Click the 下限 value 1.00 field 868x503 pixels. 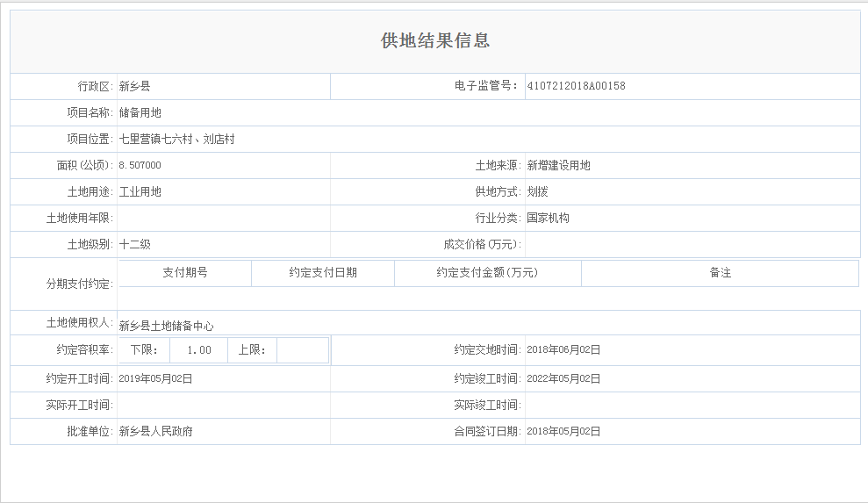198,350
